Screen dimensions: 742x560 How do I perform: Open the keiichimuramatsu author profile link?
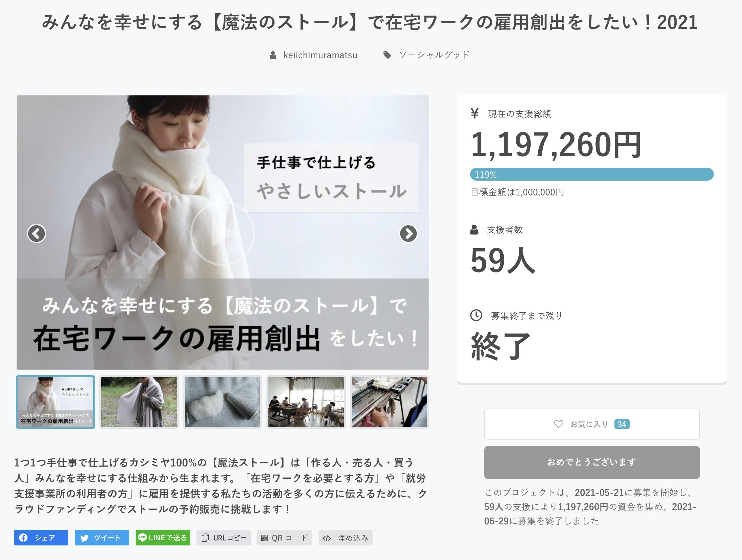pyautogui.click(x=320, y=55)
